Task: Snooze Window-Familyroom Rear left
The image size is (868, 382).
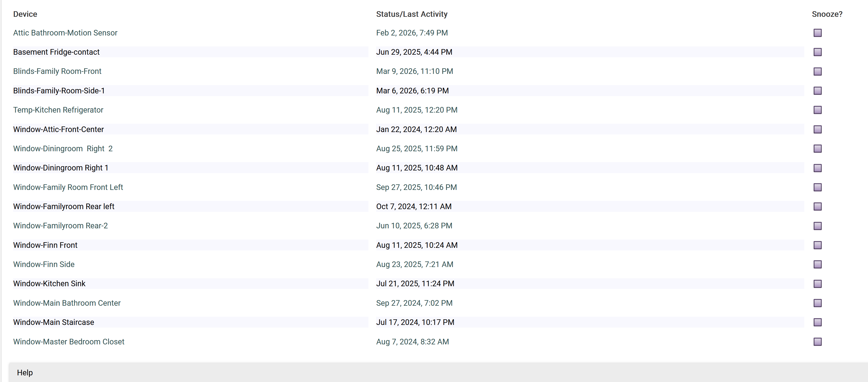Action: pos(817,206)
